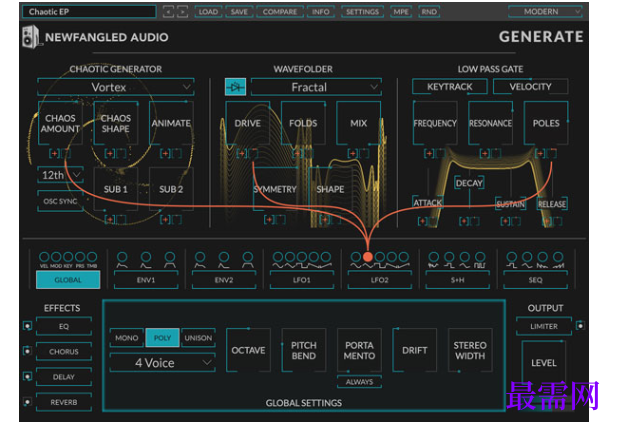The height and width of the screenshot is (427, 618).
Task: Open the 12th interval dropdown
Action: click(x=60, y=175)
